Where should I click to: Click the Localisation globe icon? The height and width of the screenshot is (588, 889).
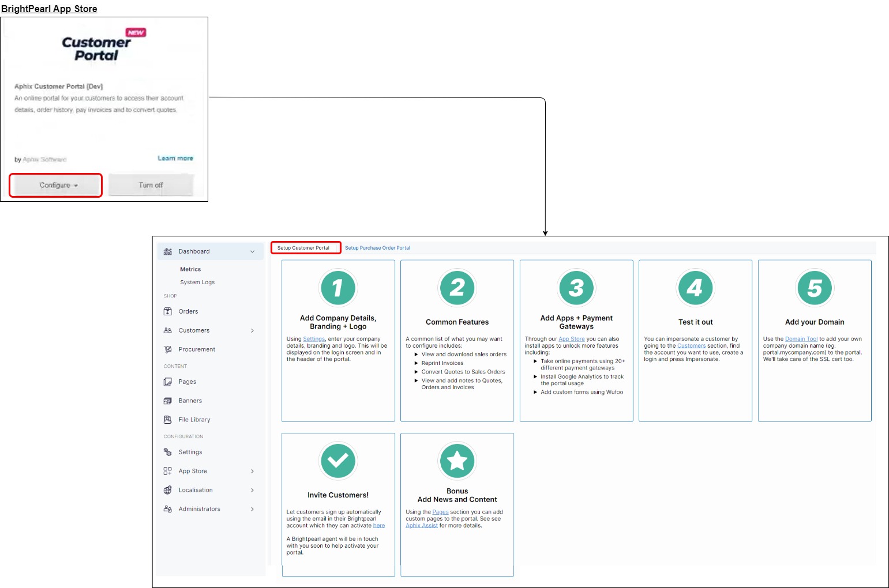coord(168,490)
